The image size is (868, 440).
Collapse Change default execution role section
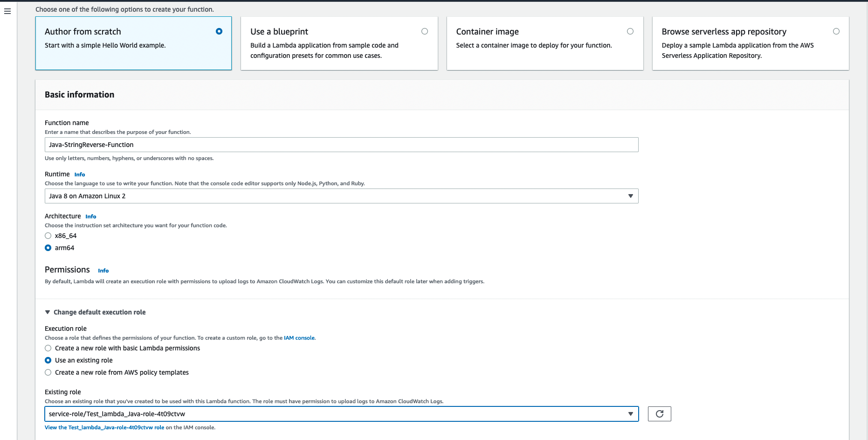[x=95, y=312]
